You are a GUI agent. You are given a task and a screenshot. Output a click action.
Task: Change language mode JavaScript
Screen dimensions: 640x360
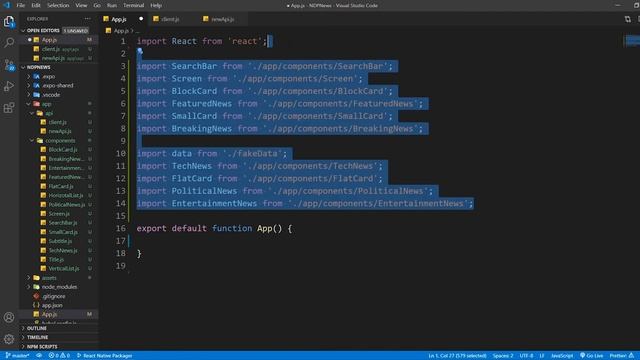(x=562, y=356)
